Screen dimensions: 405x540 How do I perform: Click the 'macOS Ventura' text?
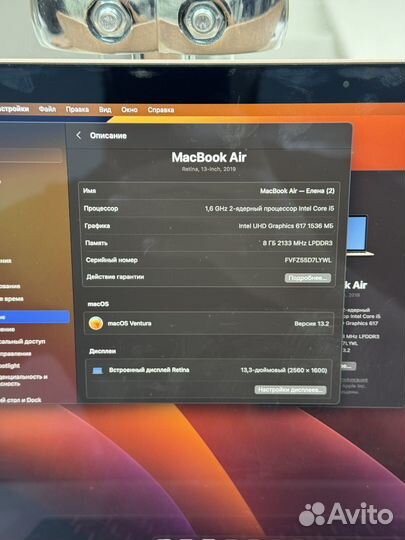[x=129, y=323]
